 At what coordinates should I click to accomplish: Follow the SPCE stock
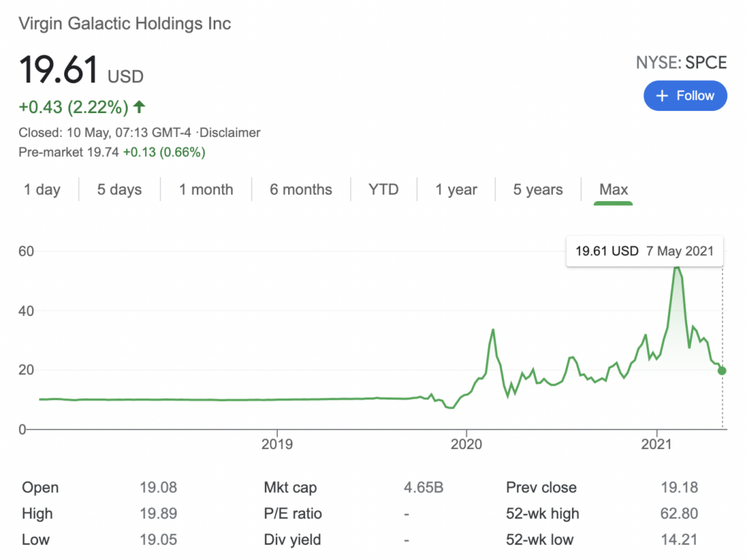pos(685,96)
